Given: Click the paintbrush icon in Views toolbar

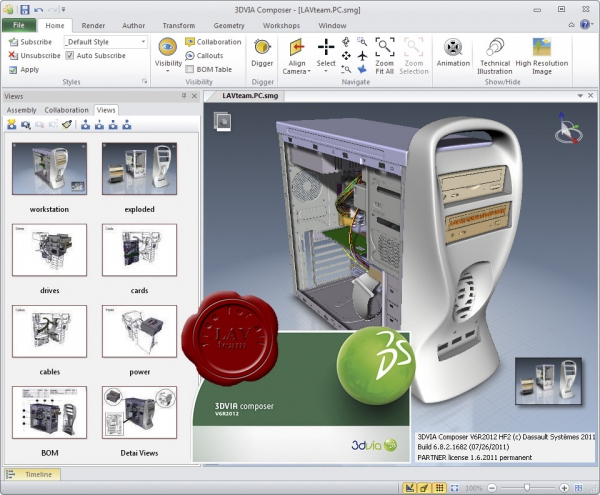Looking at the screenshot, I should (x=67, y=124).
